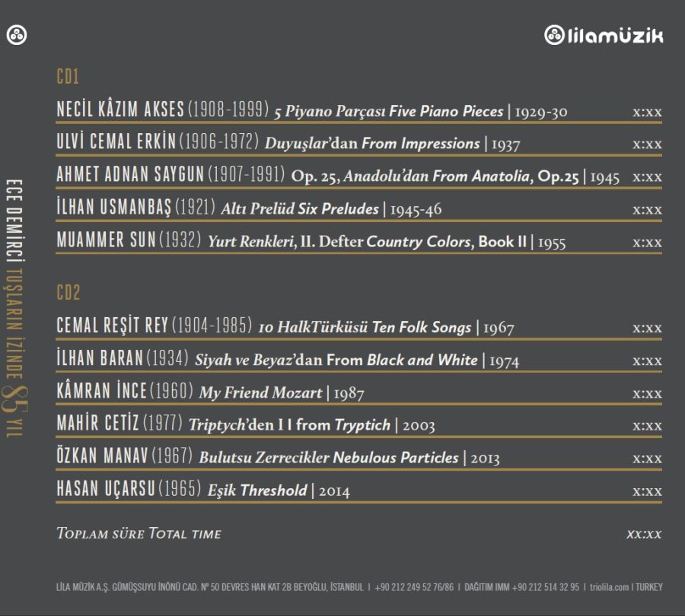This screenshot has height=616, width=685.
Task: Open Hasan Uçarsu's Eşik Threshold track
Action: pos(203,491)
